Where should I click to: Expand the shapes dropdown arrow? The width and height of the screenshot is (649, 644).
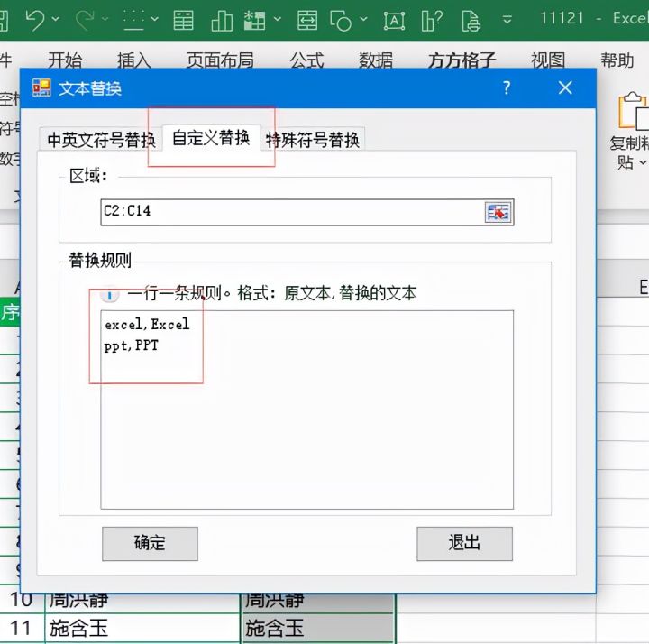(x=363, y=19)
